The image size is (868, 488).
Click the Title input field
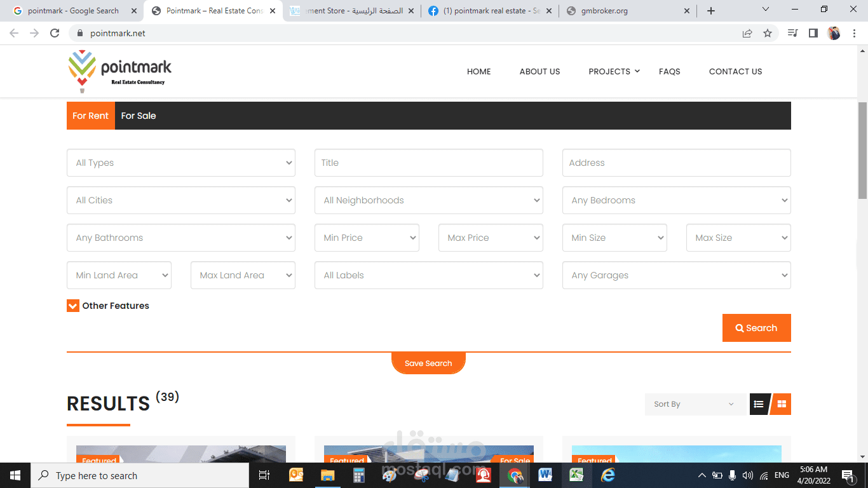click(x=429, y=163)
